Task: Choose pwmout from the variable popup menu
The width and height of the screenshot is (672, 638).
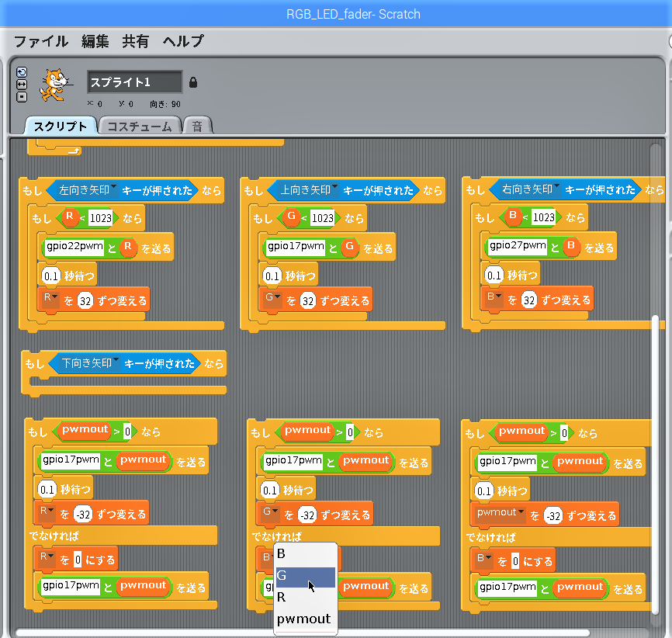Action: (x=306, y=619)
